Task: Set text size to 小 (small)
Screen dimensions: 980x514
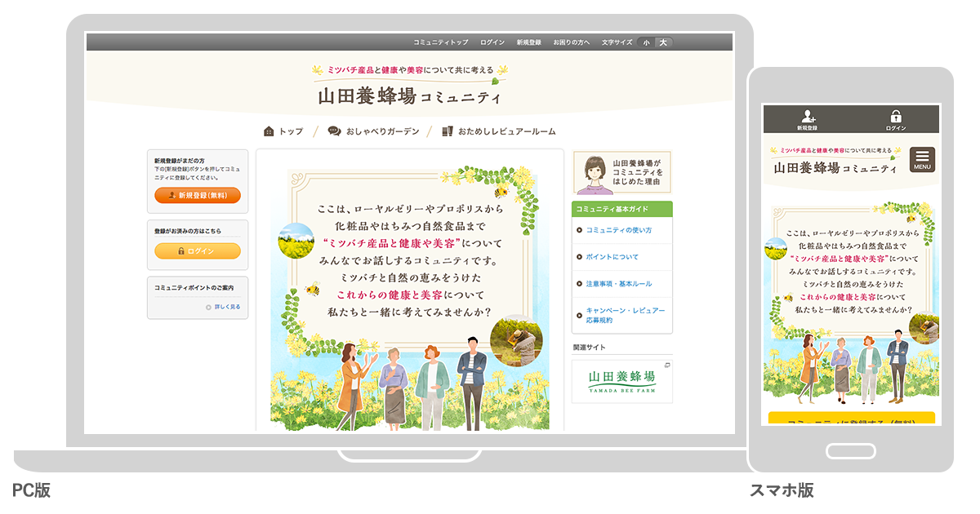Action: (x=646, y=42)
